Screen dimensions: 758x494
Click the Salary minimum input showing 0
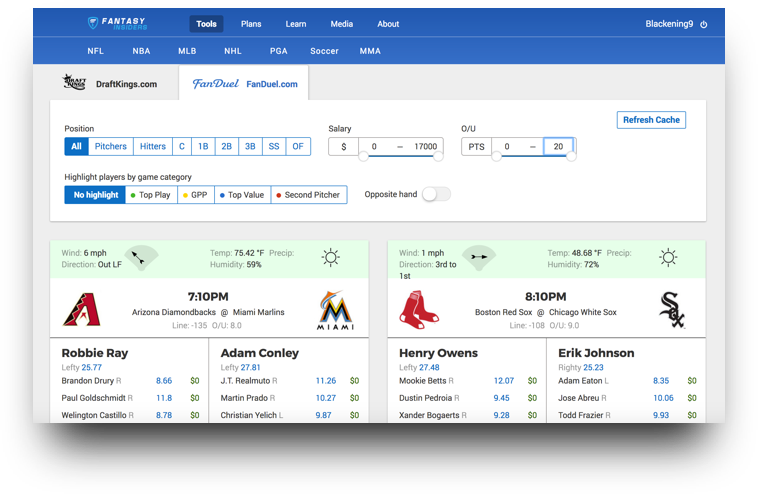point(374,146)
